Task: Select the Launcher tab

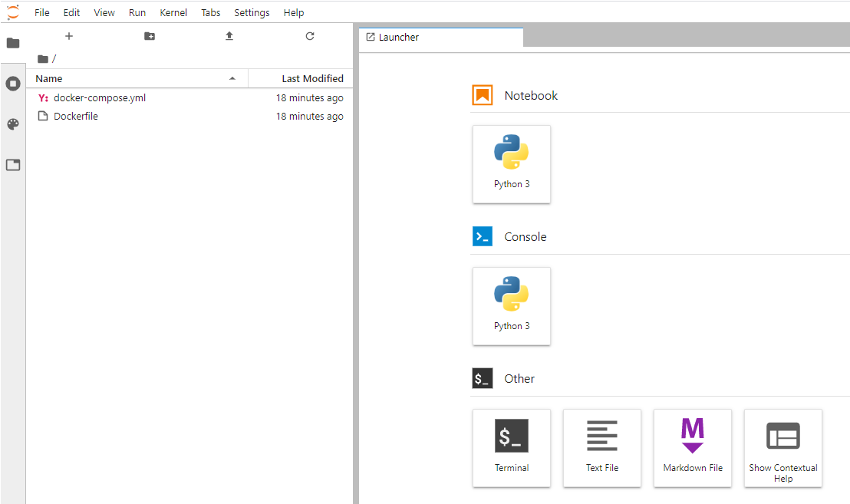Action: 440,38
